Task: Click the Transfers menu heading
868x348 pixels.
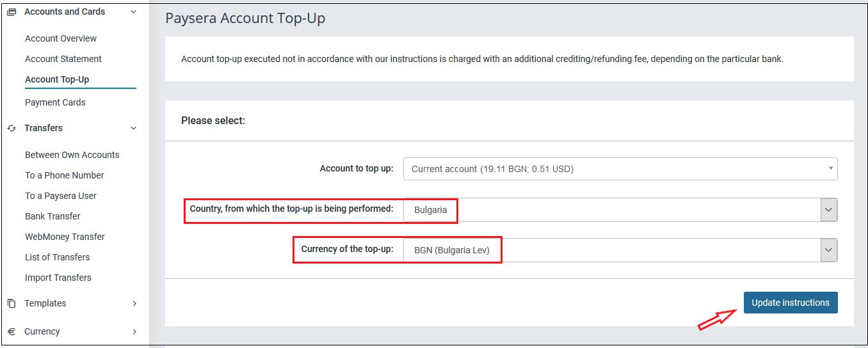Action: [x=44, y=128]
